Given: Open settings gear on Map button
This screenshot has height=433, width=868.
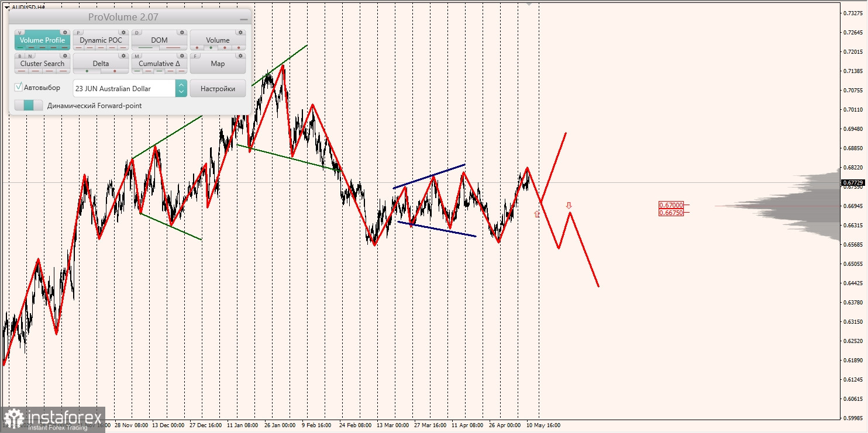Looking at the screenshot, I should point(240,56).
